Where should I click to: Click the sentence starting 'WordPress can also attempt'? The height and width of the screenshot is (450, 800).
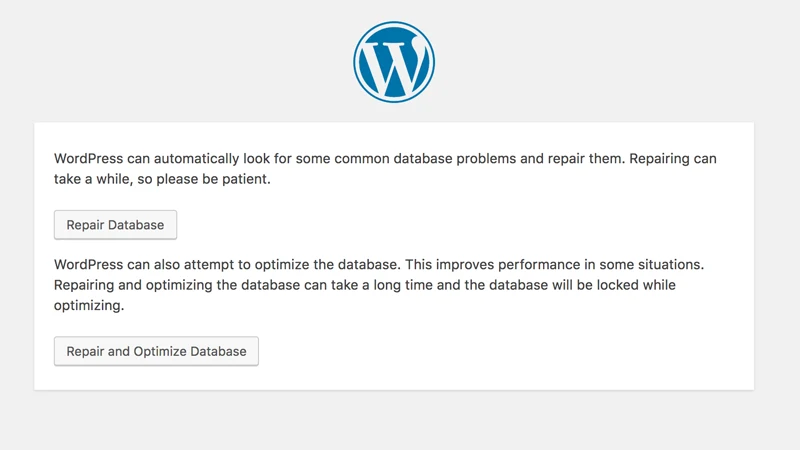pos(229,264)
